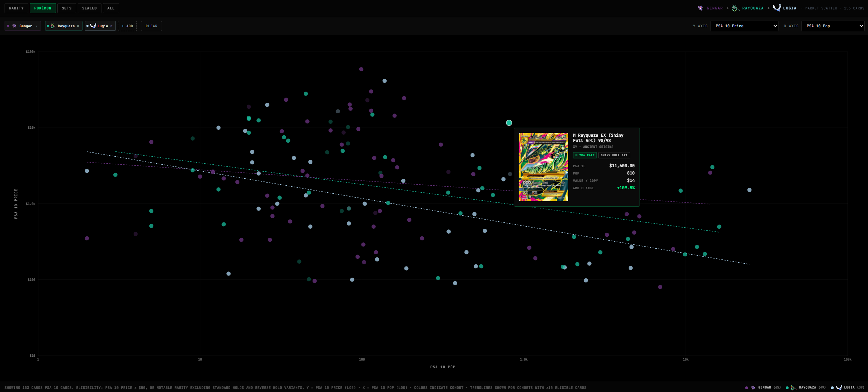This screenshot has width=868, height=392.
Task: Click the Rayquaza (49) legend entry at bottom
Action: [806, 387]
